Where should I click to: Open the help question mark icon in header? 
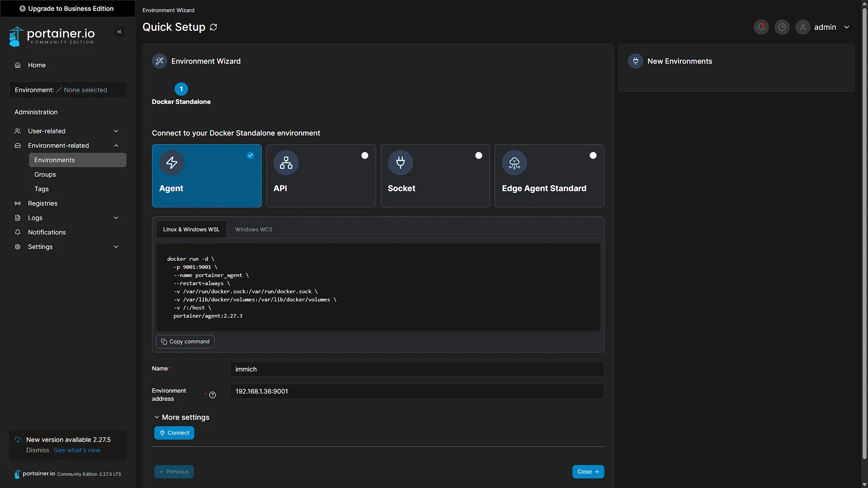(782, 27)
